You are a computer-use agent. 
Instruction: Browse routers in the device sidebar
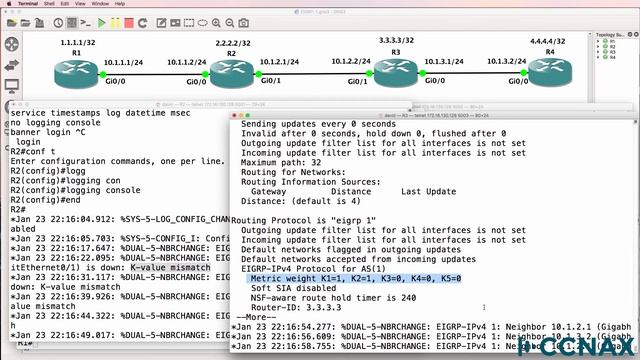[x=12, y=44]
